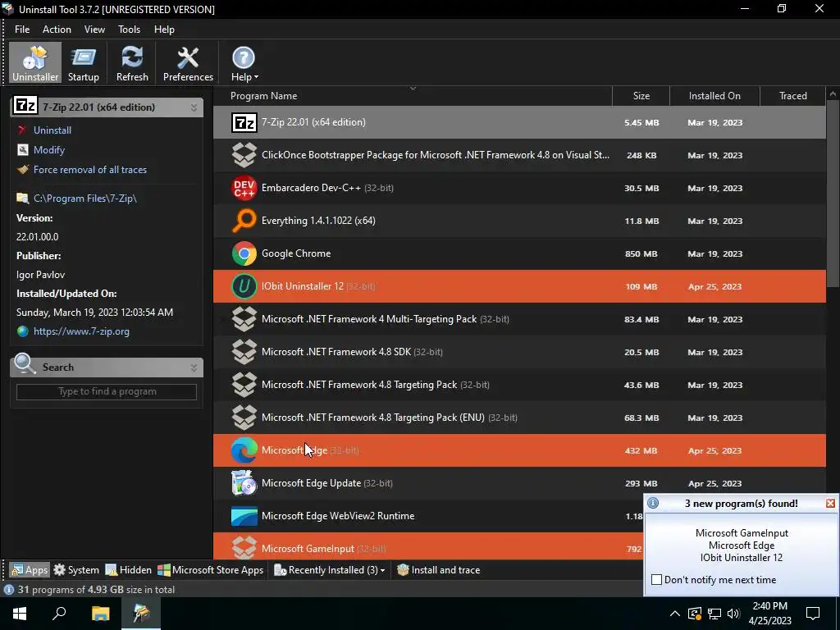Click the info icon in status bar

[x=8, y=590]
